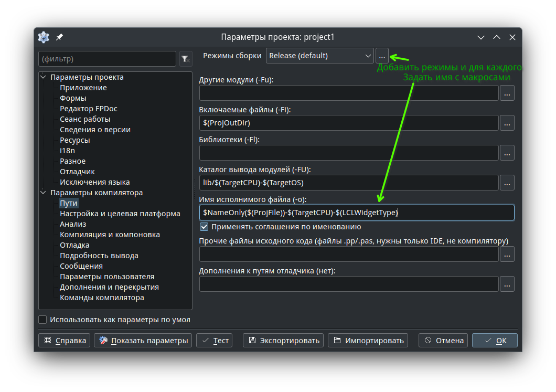
Task: Browse for Прочие файлы исходного кода paths
Action: pos(507,255)
